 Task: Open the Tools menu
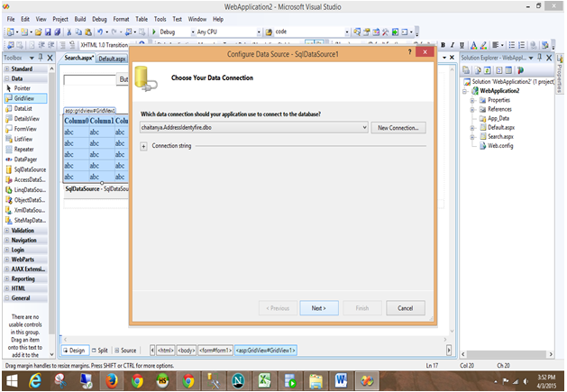coord(160,19)
